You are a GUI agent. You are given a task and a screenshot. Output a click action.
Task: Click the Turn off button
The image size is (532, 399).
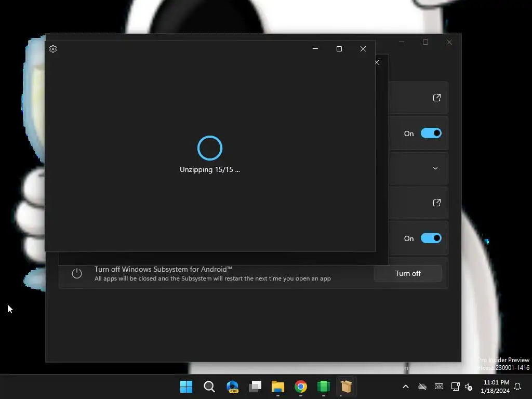pos(408,273)
